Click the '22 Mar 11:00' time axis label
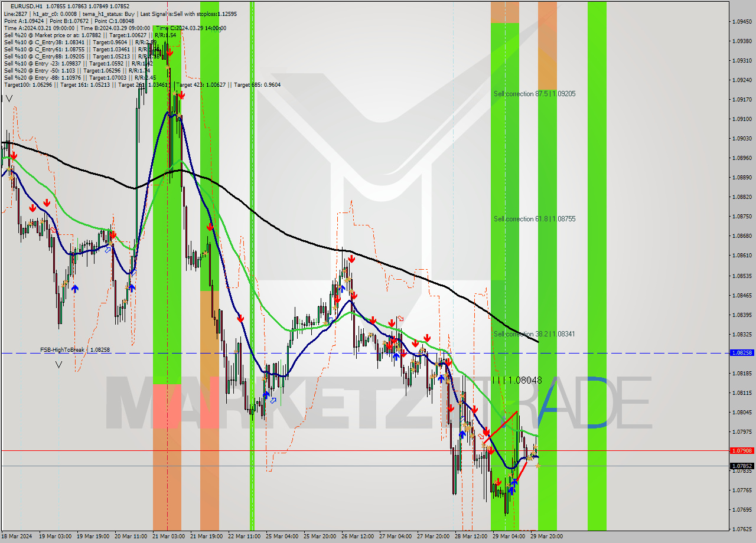The height and width of the screenshot is (543, 756). (244, 537)
